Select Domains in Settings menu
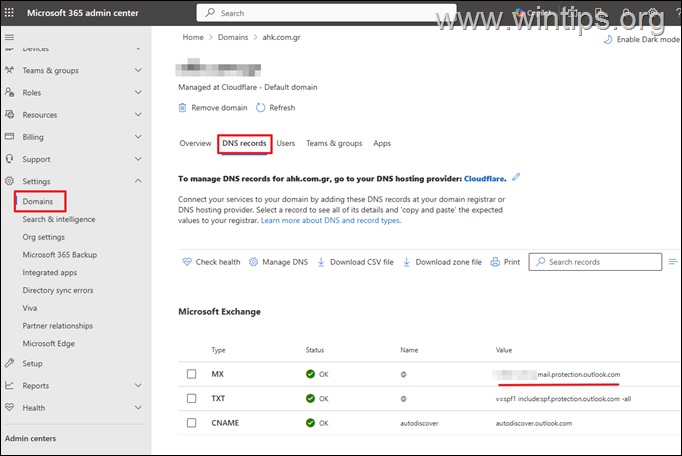The image size is (682, 456). 38,201
